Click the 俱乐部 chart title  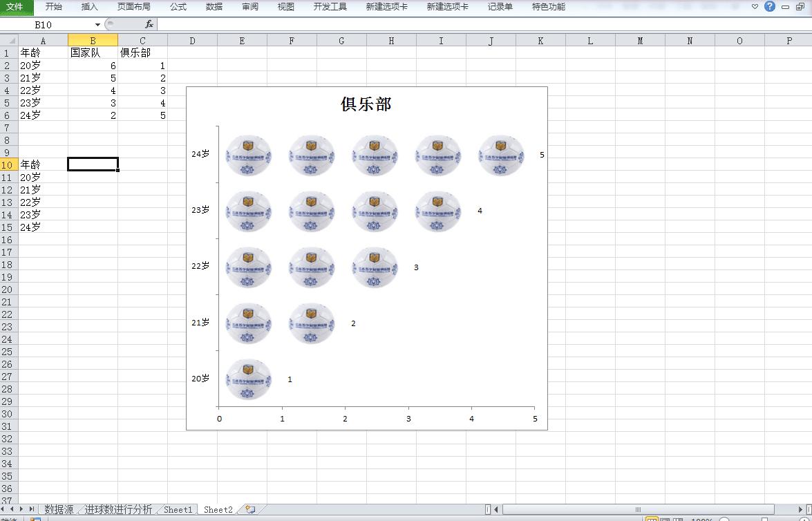tap(367, 104)
